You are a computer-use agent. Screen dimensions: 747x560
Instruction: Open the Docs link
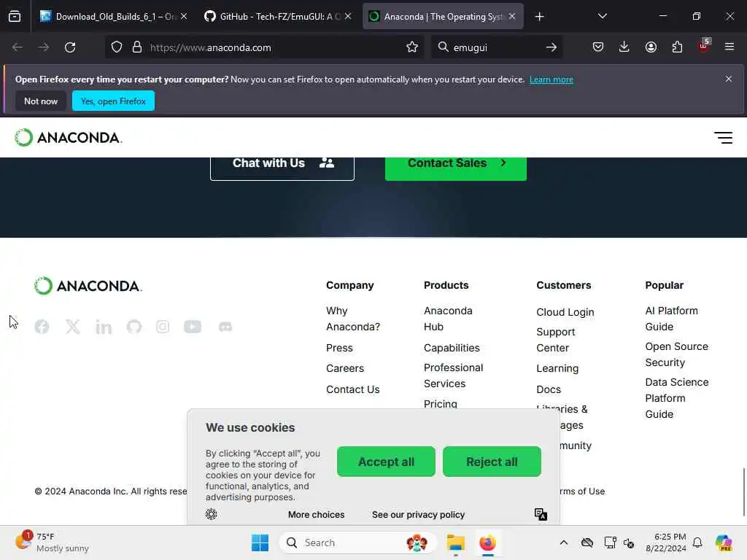pyautogui.click(x=549, y=389)
